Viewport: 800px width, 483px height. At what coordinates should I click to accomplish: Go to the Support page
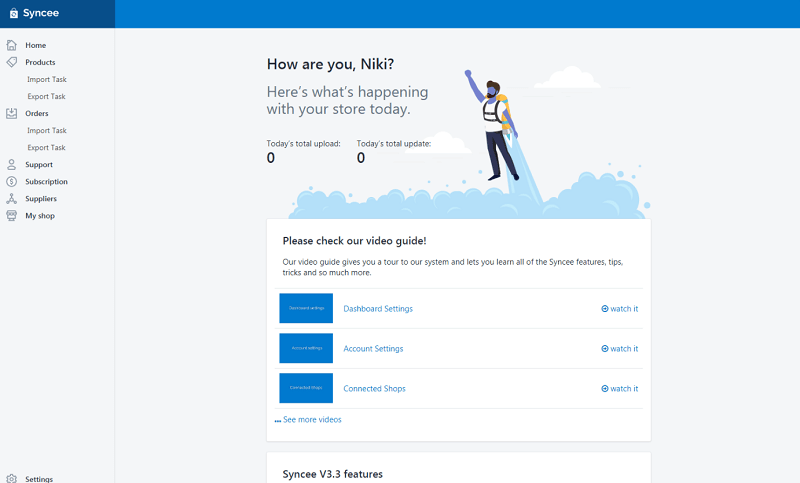click(39, 164)
